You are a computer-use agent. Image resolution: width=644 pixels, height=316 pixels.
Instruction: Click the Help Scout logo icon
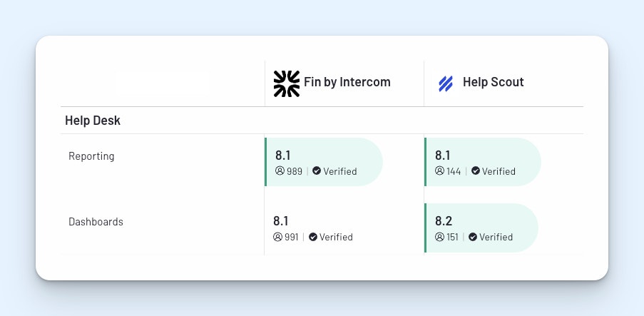[x=446, y=84]
